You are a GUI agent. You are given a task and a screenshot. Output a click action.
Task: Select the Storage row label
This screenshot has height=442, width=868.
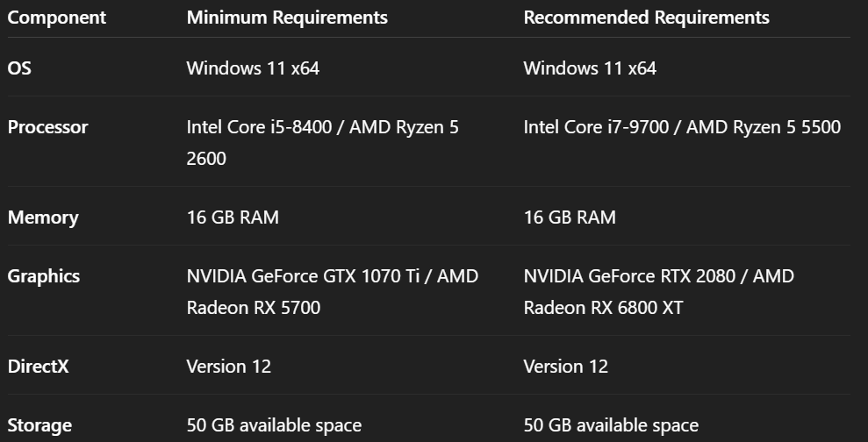(x=39, y=426)
